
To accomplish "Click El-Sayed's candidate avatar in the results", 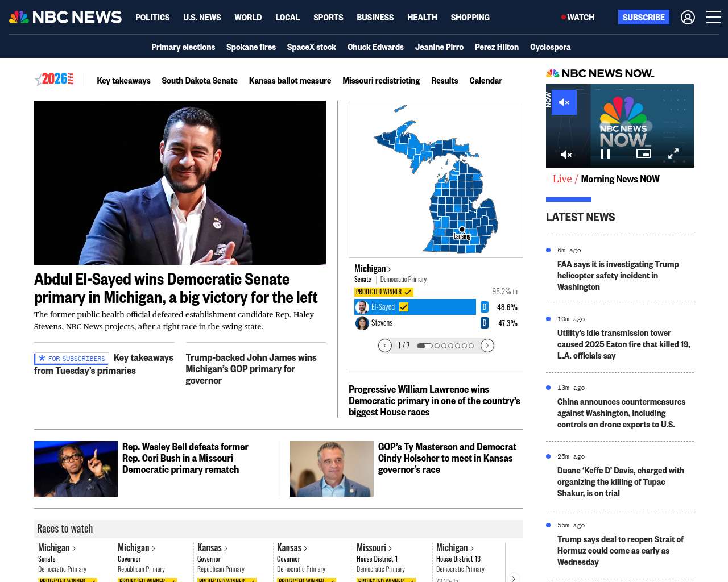I will 362,307.
